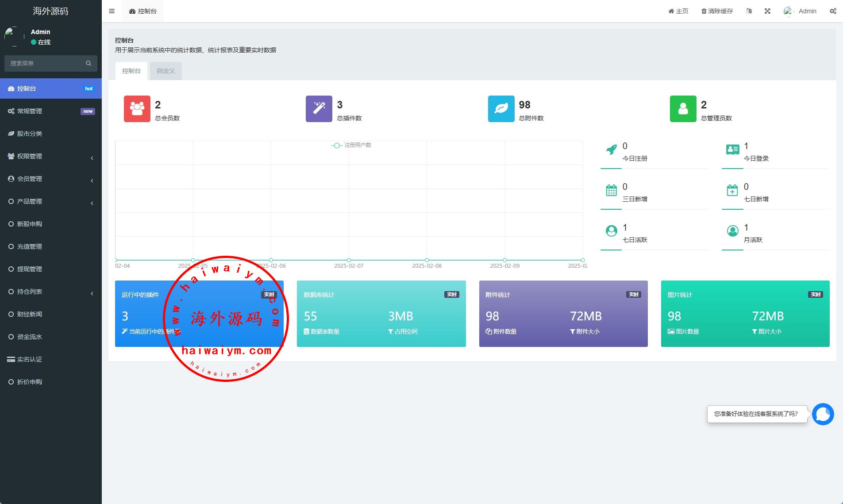The image size is (843, 504).
Task: Go to 主页 link in header
Action: [x=678, y=11]
